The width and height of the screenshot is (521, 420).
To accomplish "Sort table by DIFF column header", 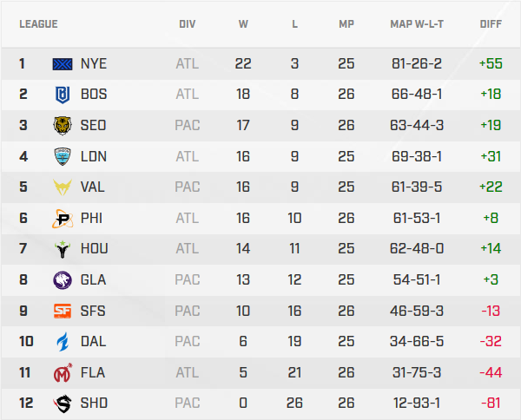I will click(491, 24).
